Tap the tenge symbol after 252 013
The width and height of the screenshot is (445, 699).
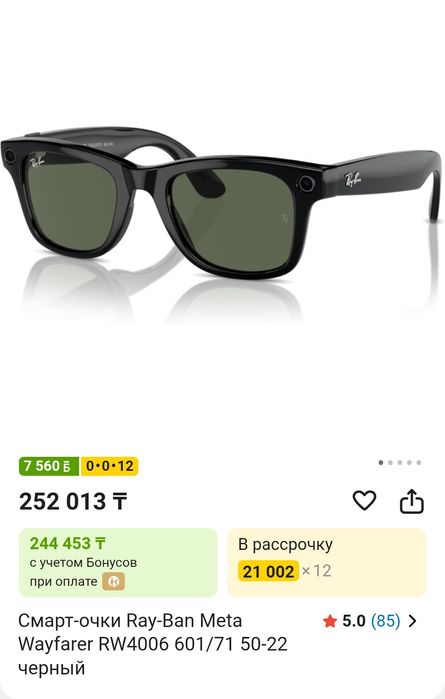click(x=119, y=502)
